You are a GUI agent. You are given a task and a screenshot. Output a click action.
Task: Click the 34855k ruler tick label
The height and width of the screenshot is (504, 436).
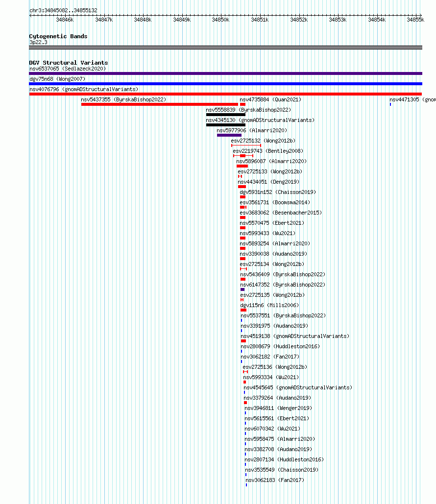[415, 20]
